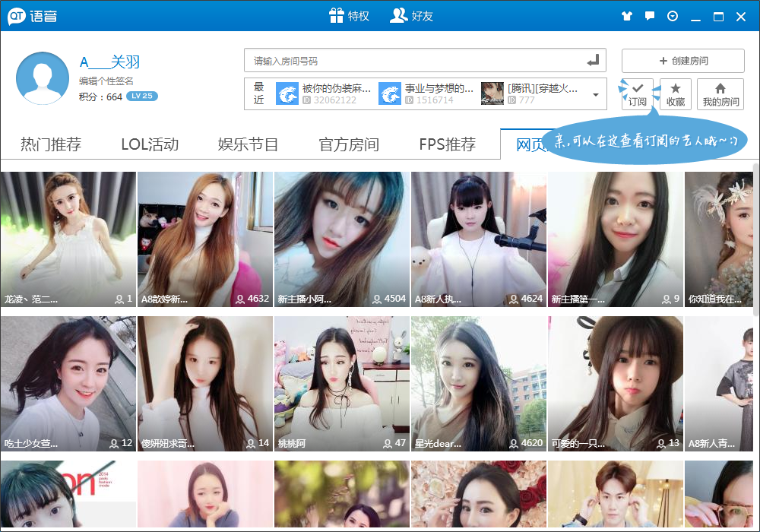Open the A8新人执... room thumbnail
Viewport: 760px width, 532px height.
[x=479, y=239]
